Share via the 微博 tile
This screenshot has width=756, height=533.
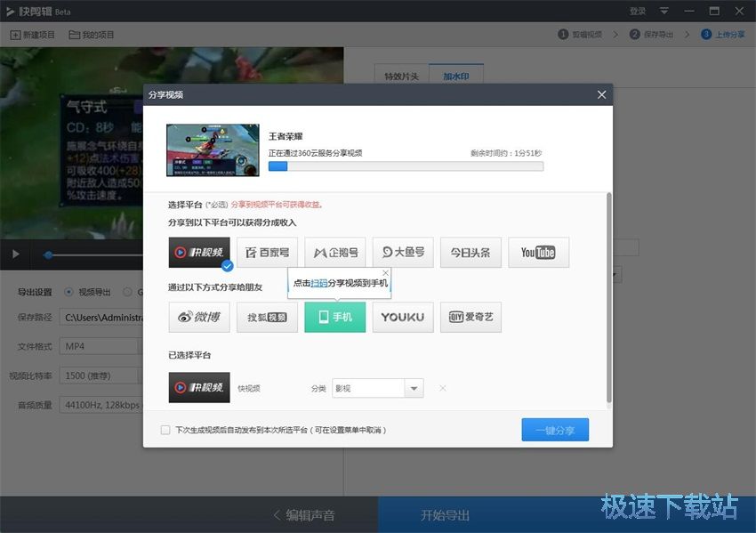tap(199, 317)
